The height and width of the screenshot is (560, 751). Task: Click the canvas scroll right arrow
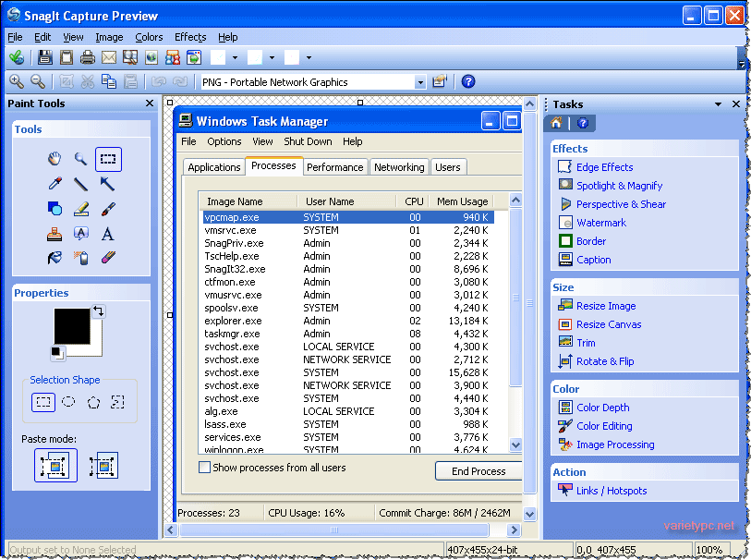point(514,530)
